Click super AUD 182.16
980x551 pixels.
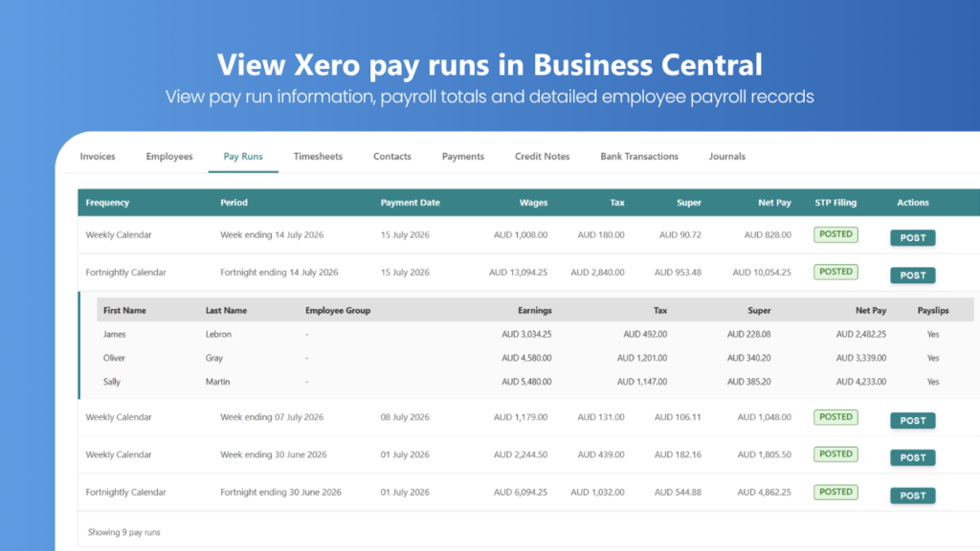[x=678, y=454]
